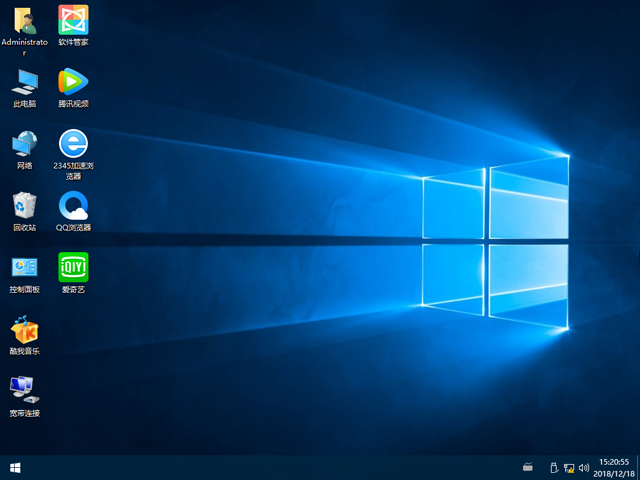Select the 控制面板 Control Panel icon
640x480 pixels.
tap(25, 267)
